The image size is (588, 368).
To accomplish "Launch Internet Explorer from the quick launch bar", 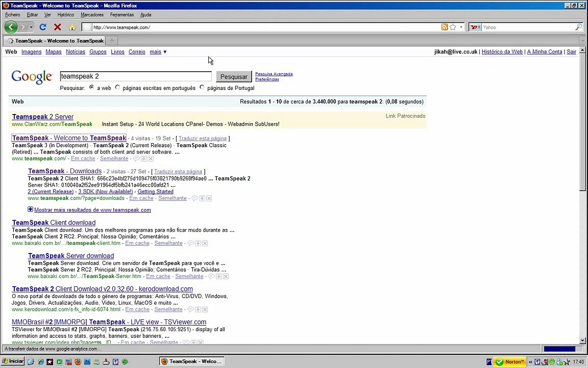I will [40, 362].
